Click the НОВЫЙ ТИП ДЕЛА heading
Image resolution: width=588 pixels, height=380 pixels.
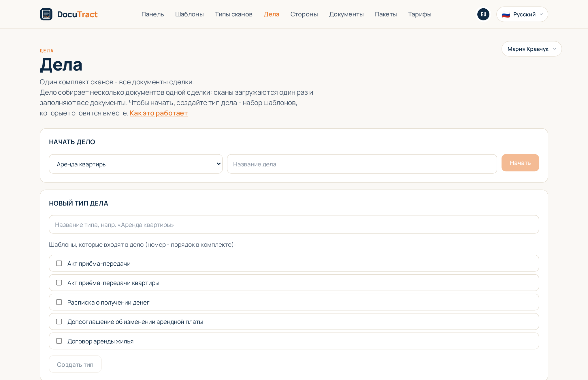coord(78,203)
